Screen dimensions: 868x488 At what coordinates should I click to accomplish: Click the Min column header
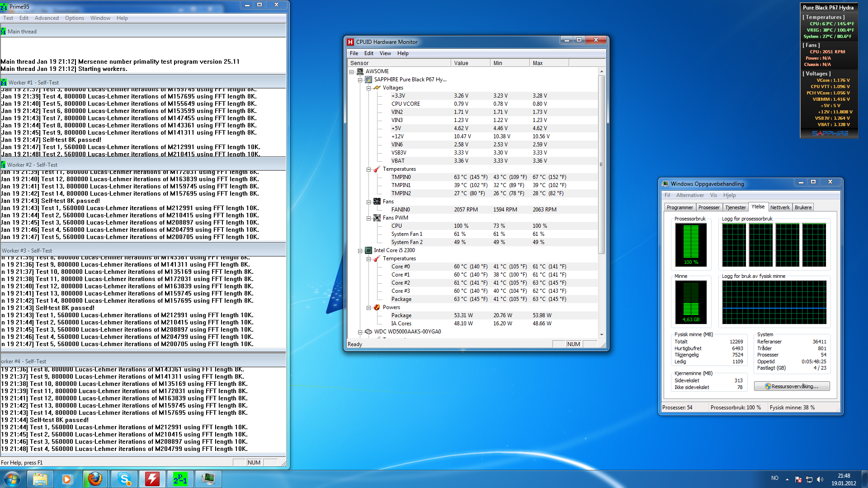[510, 63]
